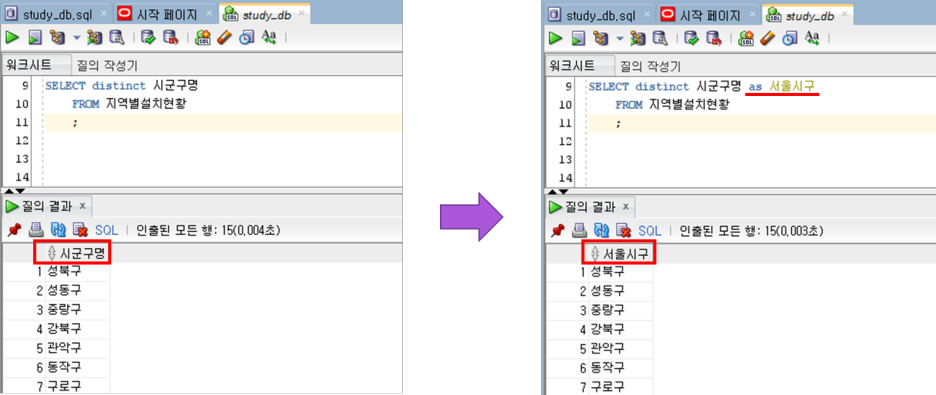The image size is (936, 395).
Task: Click FROM 지역별설치현황 line in right editor
Action: [x=673, y=106]
